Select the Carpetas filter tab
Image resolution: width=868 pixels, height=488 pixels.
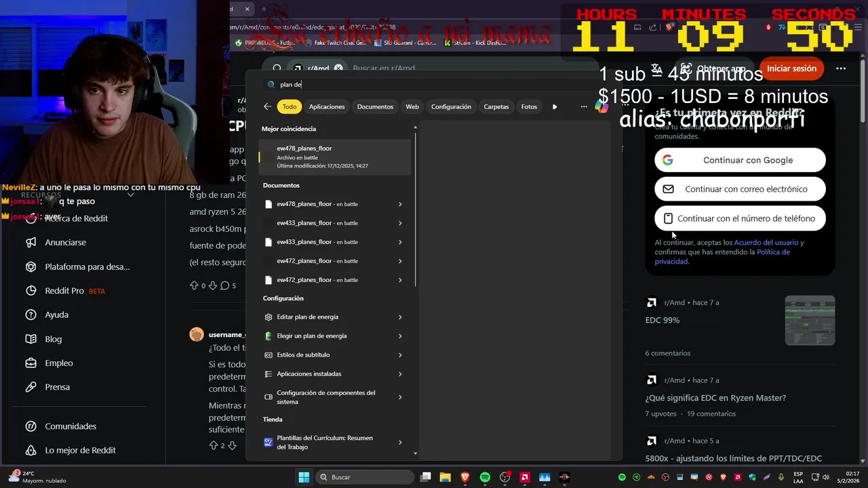(x=496, y=106)
